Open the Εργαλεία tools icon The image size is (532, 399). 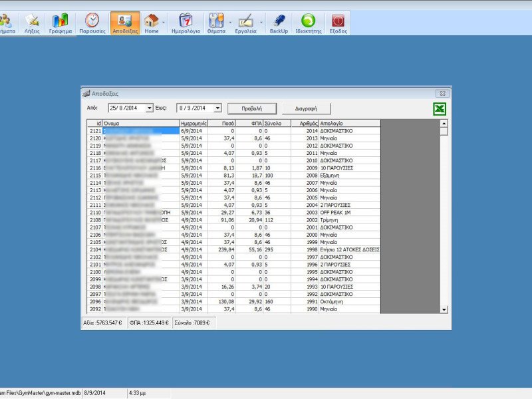click(245, 23)
